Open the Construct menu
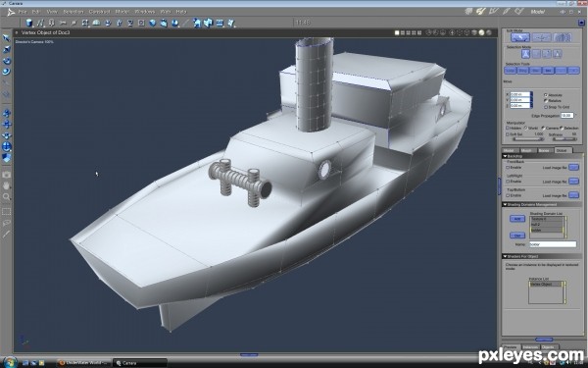The image size is (588, 368). click(99, 12)
